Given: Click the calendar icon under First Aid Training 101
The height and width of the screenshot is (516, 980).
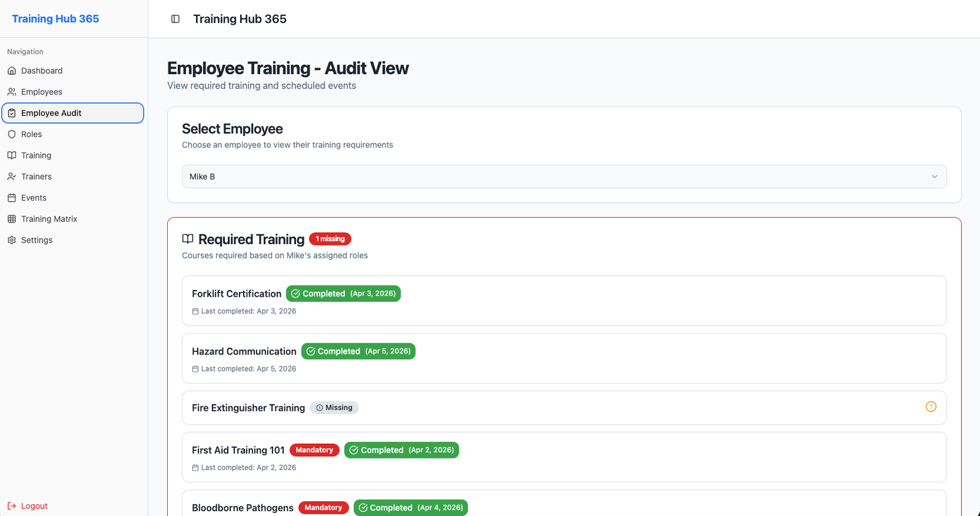Looking at the screenshot, I should [195, 468].
